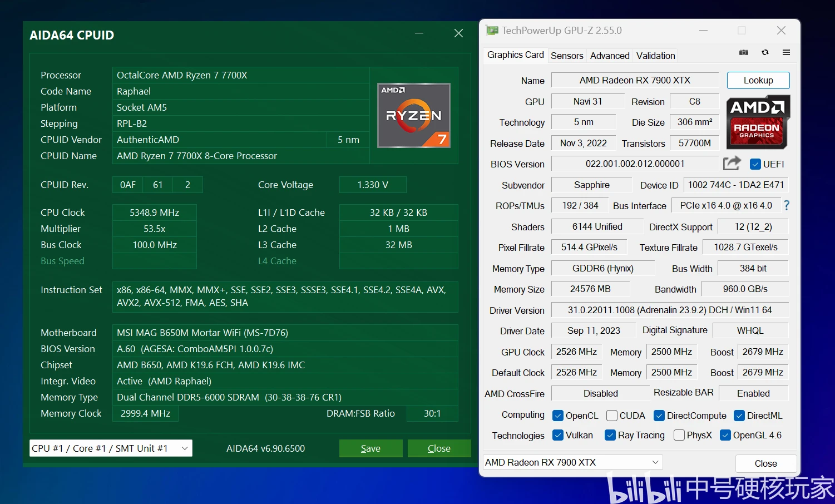The image size is (835, 504).
Task: Click the Memory Size 24576 MB field
Action: pyautogui.click(x=590, y=289)
